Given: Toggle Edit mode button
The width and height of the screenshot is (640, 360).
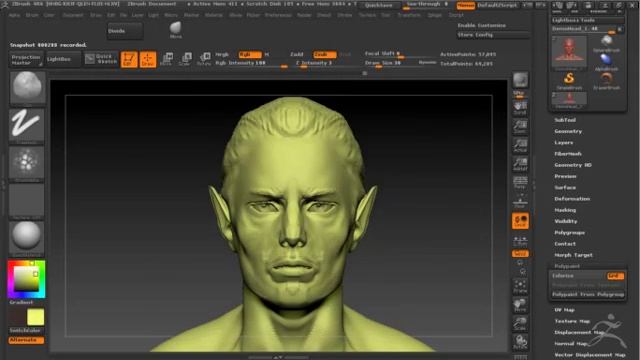Looking at the screenshot, I should coord(129,59).
